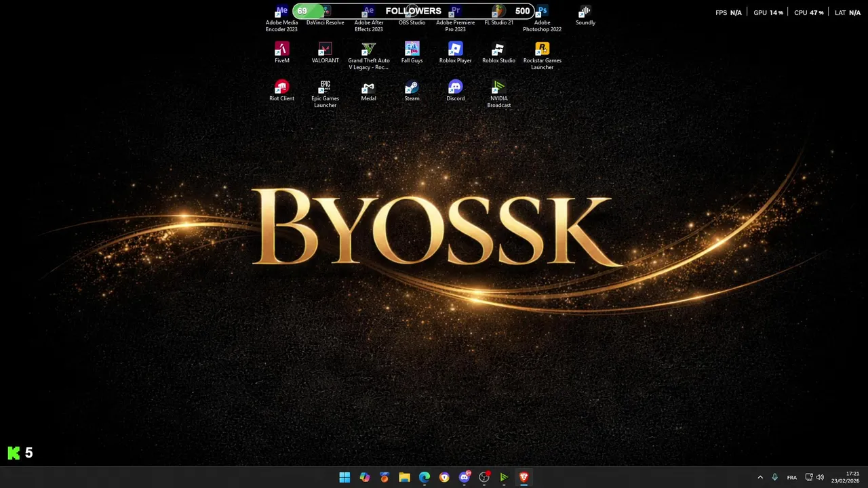
Task: Select the Adobe Photoshop 2022 shortcut
Action: pyautogui.click(x=542, y=19)
